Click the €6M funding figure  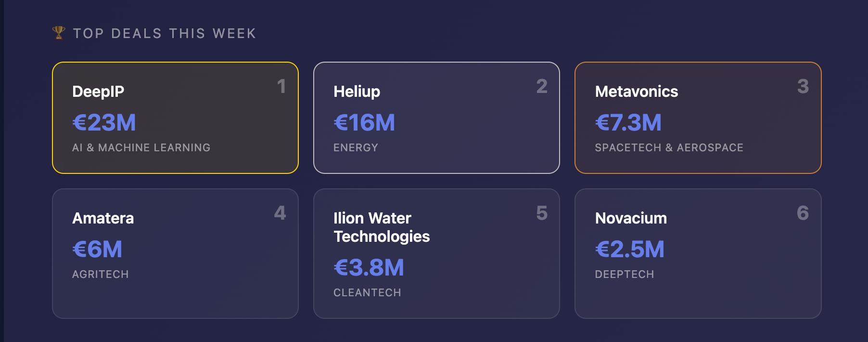[x=97, y=249]
